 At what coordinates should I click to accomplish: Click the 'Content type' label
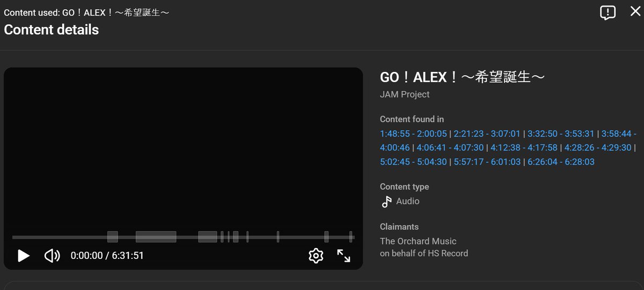404,187
